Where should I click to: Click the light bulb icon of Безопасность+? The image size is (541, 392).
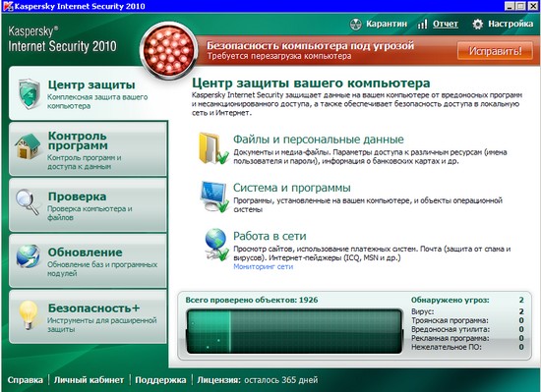(x=28, y=314)
